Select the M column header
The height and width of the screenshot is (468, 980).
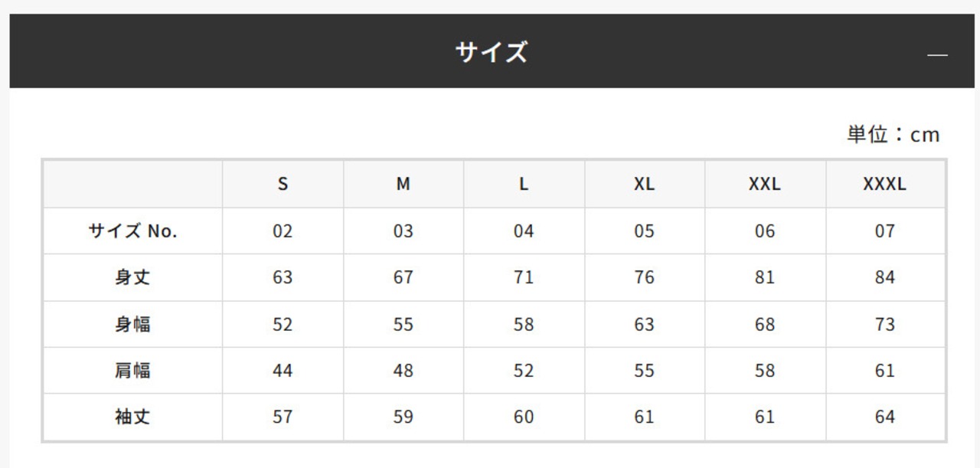point(403,185)
